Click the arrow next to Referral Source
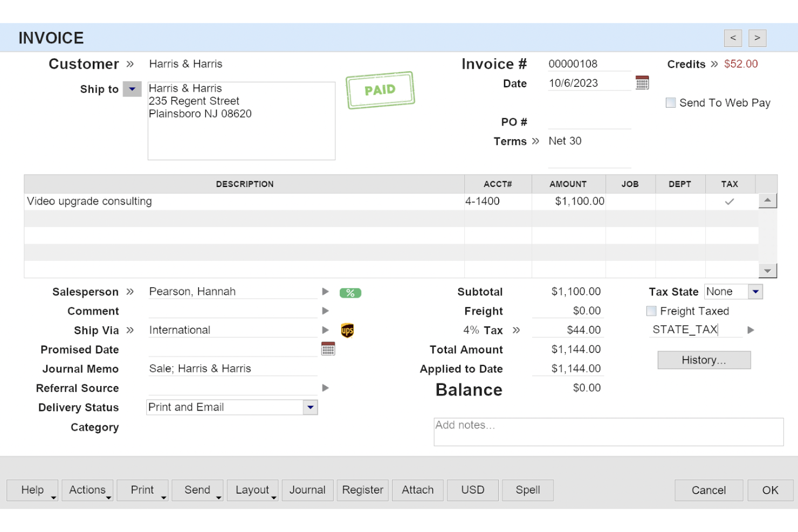Screen dimensions: 798x532 pos(325,388)
